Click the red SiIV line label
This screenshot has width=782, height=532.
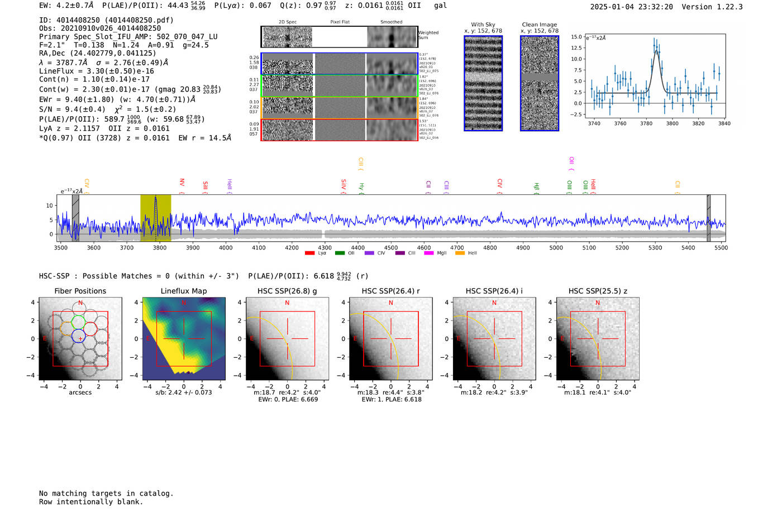click(344, 186)
